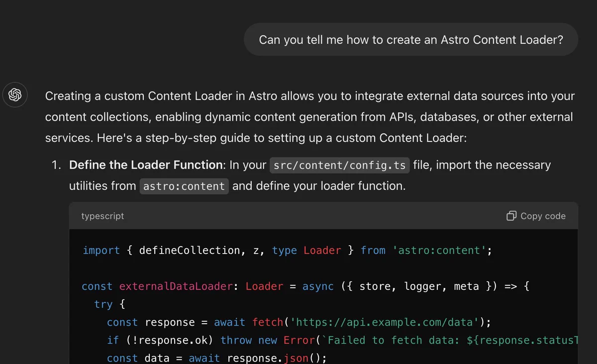The width and height of the screenshot is (597, 364).
Task: Click the 'typescript' language label
Action: tap(102, 216)
